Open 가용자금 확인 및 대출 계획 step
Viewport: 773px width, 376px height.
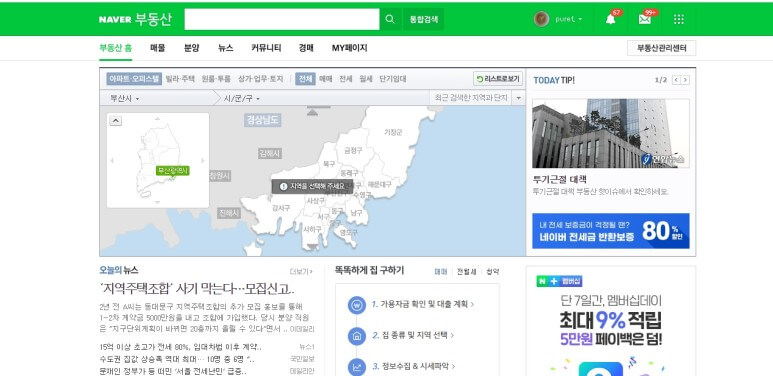pos(422,305)
